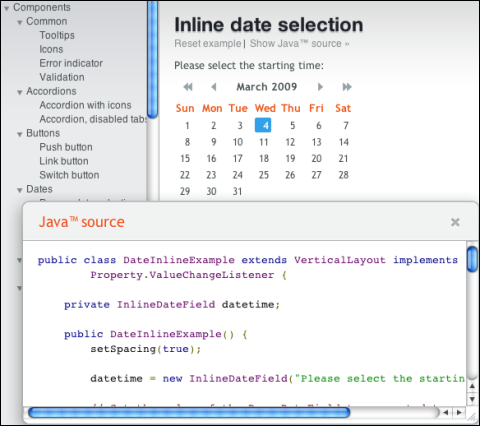Select March 1 in calendar
480x426 pixels.
click(x=187, y=126)
